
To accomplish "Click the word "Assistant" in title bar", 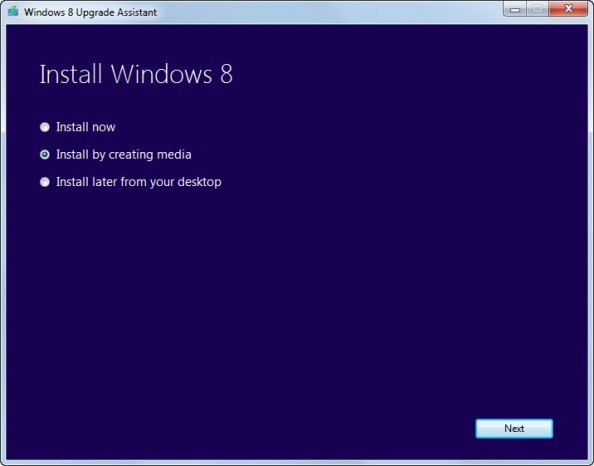I will [137, 12].
